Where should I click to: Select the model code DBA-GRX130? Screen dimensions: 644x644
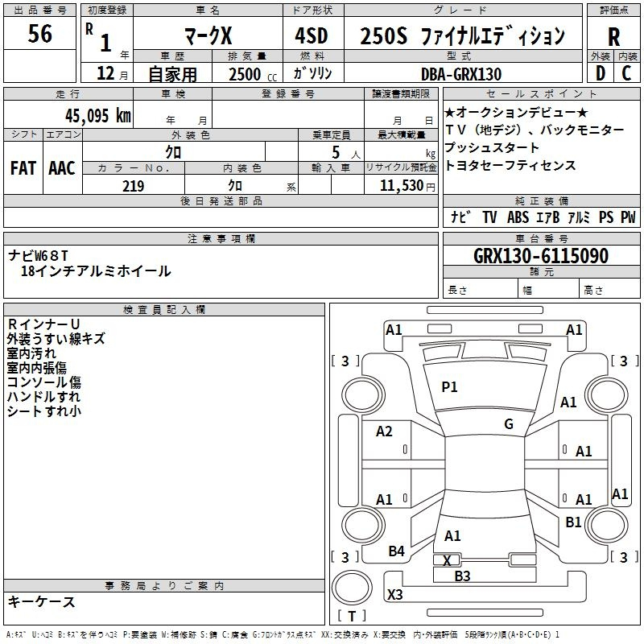tap(461, 74)
